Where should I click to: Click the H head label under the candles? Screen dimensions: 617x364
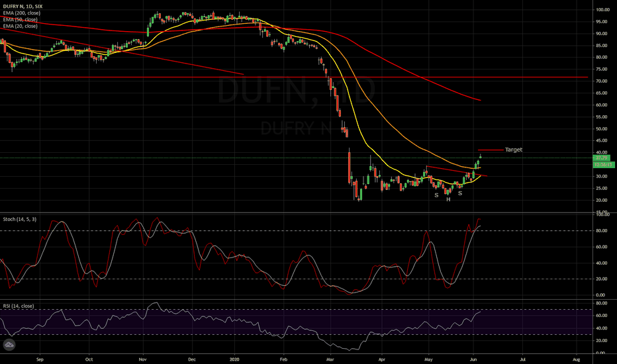448,199
